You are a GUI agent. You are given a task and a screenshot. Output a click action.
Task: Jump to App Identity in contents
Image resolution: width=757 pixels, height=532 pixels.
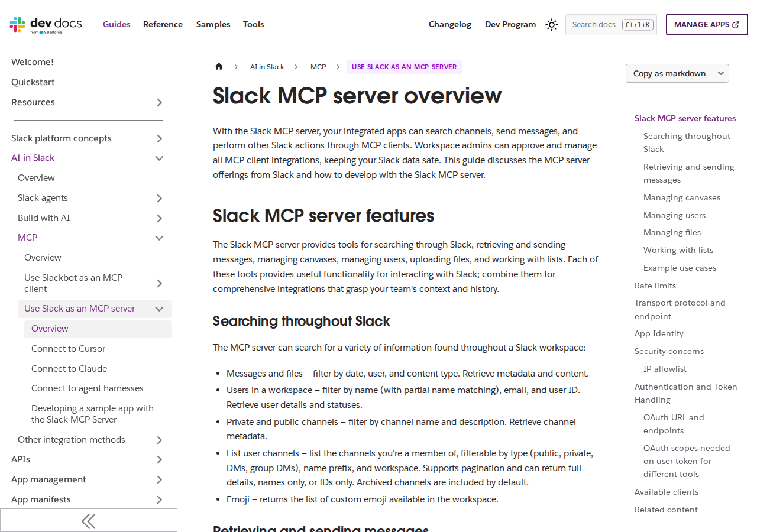point(659,333)
